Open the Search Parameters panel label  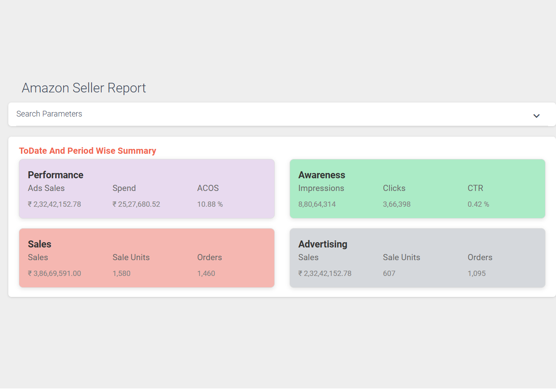pos(49,114)
